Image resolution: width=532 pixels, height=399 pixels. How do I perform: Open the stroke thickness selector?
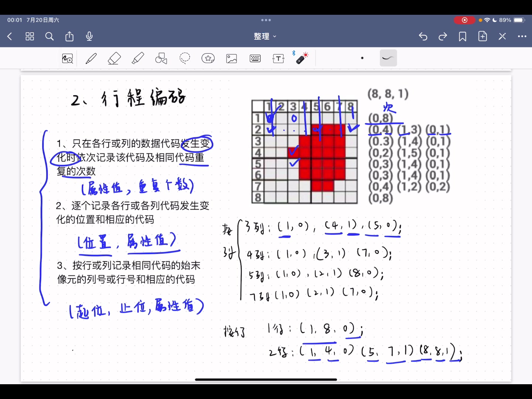(x=362, y=58)
